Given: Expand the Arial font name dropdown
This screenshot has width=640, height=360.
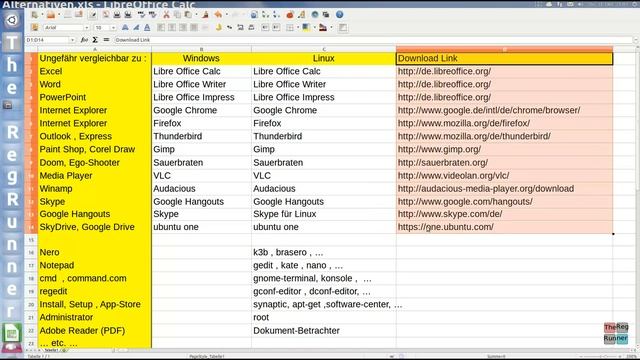Looking at the screenshot, I should point(87,28).
